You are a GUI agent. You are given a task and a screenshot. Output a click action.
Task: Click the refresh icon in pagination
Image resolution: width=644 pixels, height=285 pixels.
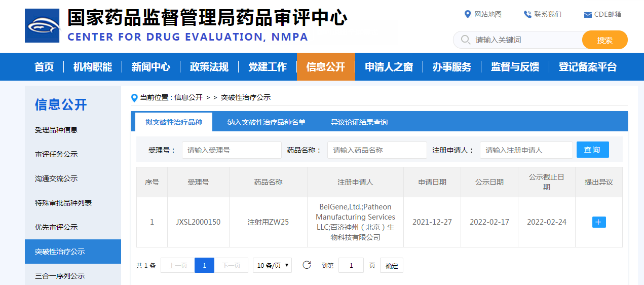307,265
